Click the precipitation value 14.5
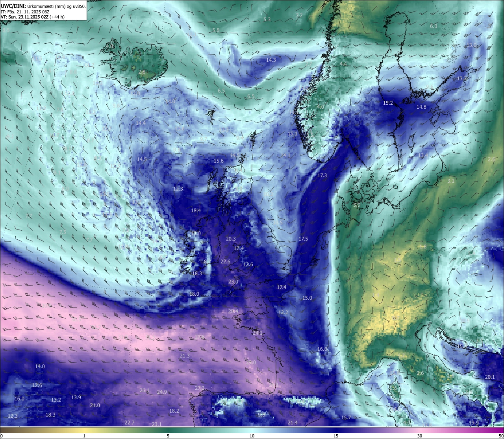Image resolution: width=504 pixels, height=439 pixels. point(142,159)
